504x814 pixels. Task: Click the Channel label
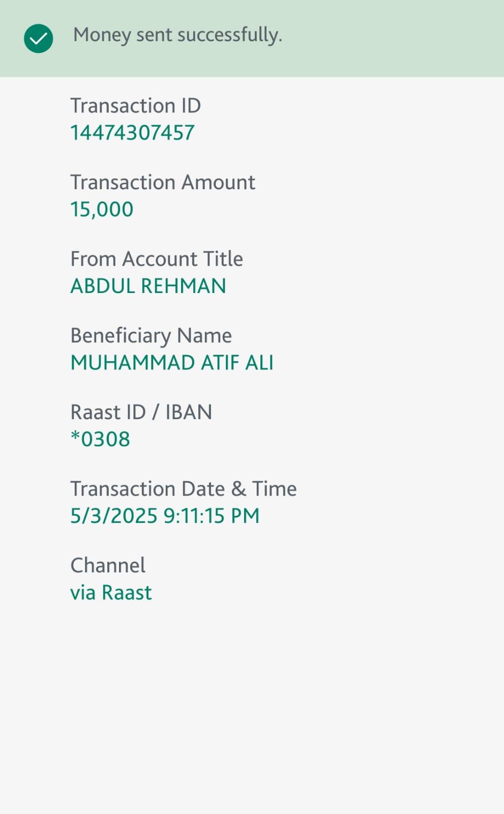coord(108,566)
